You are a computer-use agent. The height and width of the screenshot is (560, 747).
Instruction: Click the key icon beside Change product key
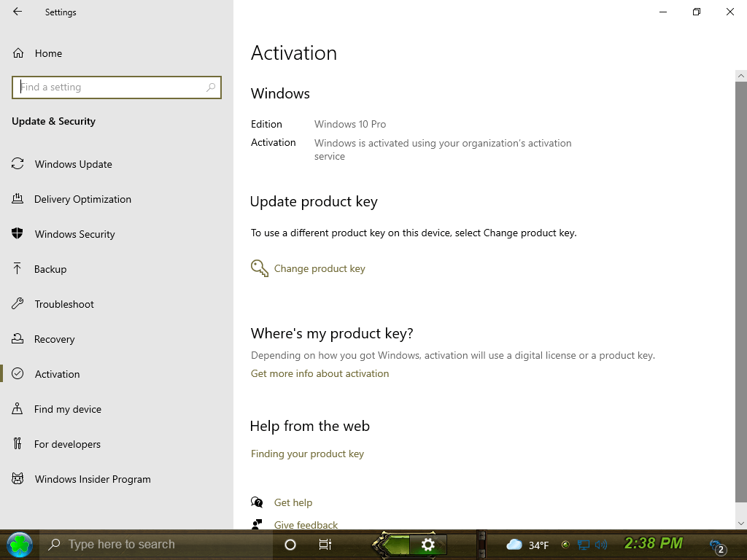(260, 268)
